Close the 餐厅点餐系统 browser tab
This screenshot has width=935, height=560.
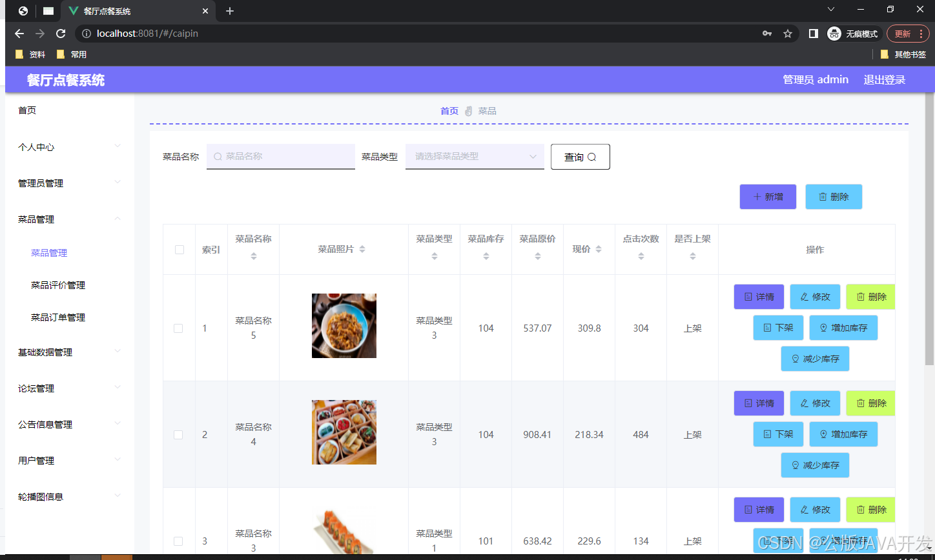[205, 11]
